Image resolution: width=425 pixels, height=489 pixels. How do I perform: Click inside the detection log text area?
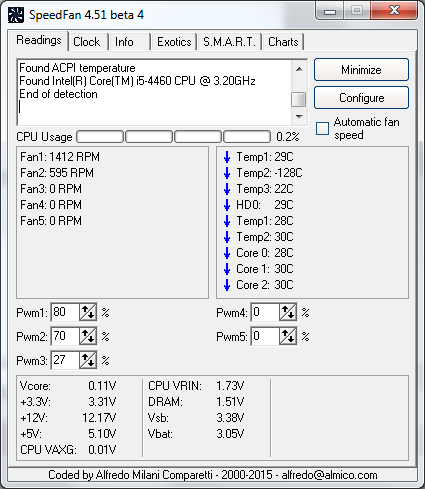tap(154, 93)
